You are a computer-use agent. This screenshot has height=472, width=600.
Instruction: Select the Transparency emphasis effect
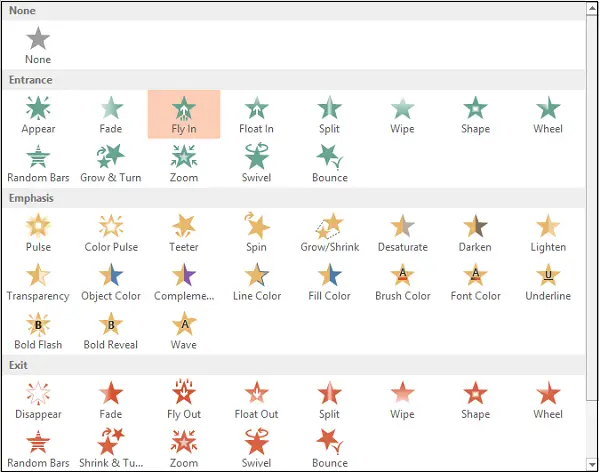[x=38, y=282]
